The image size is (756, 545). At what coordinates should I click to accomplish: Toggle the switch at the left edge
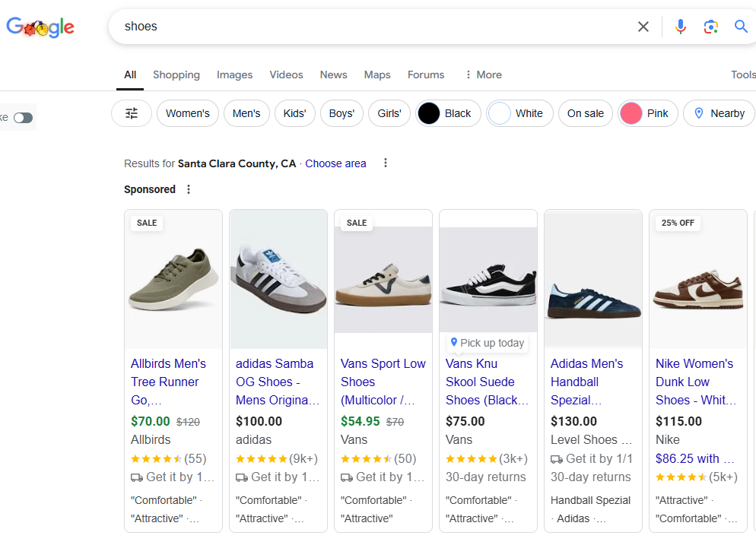[23, 118]
